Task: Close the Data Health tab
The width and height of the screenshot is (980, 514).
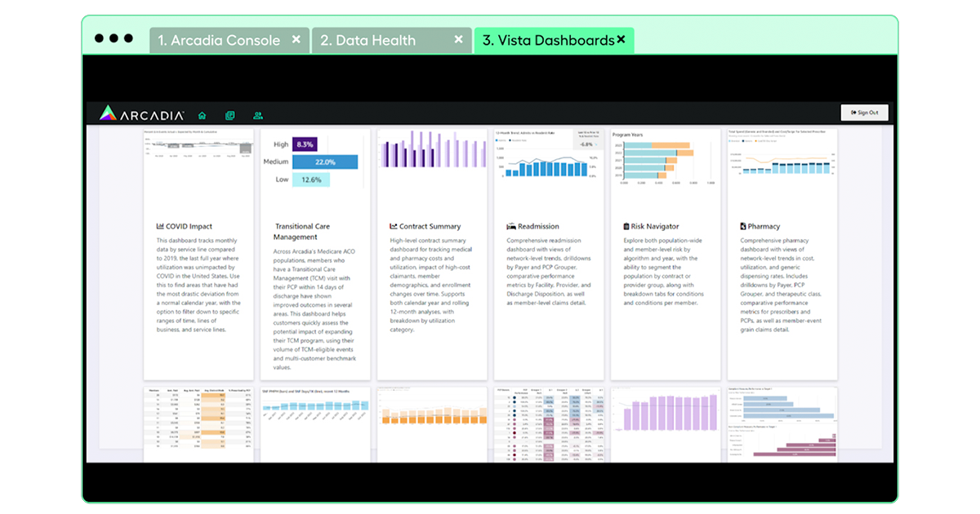Action: pos(459,39)
